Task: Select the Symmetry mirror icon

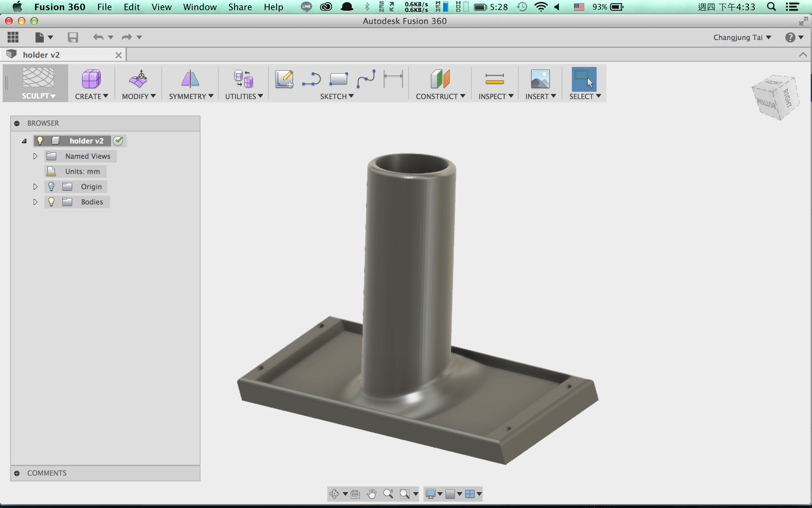Action: tap(190, 79)
